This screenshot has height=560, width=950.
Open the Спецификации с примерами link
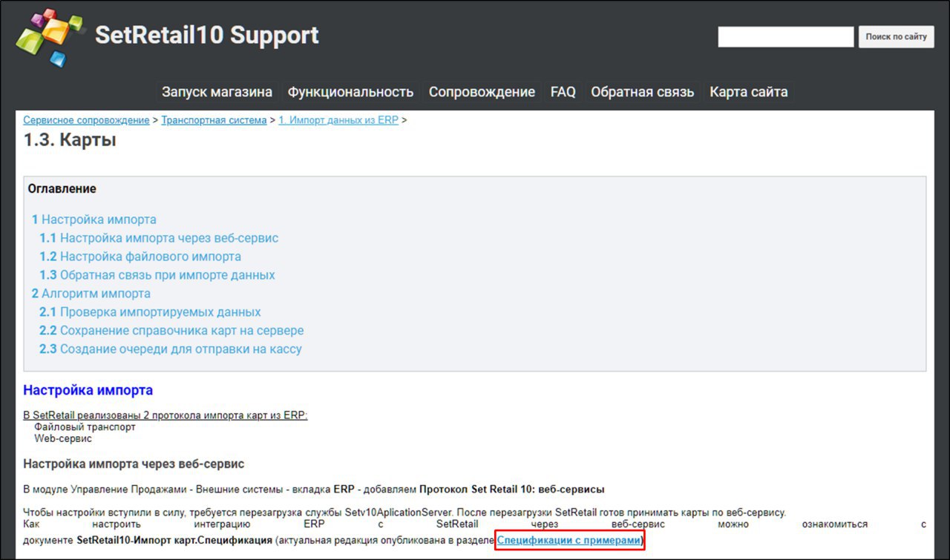click(569, 541)
